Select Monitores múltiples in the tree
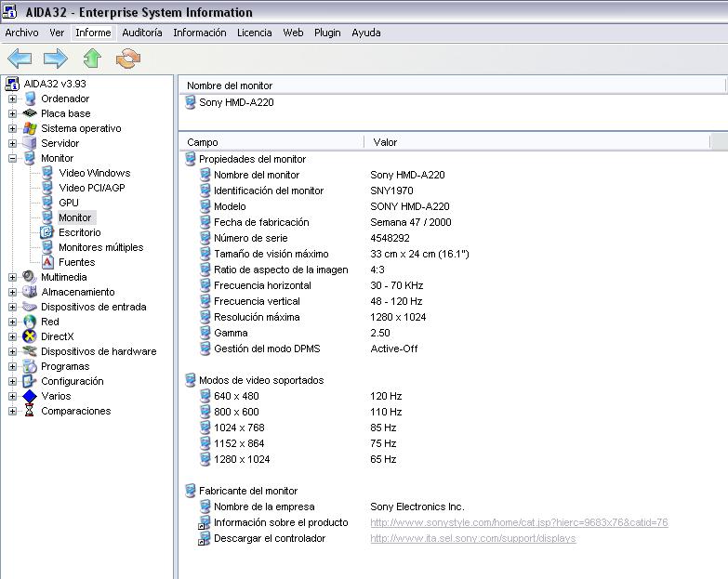728x579 pixels. pyautogui.click(x=100, y=247)
